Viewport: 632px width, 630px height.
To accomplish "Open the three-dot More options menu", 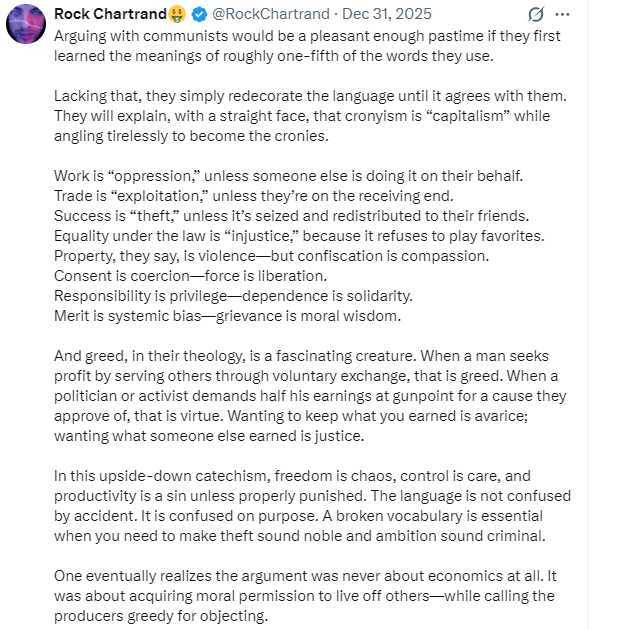I will pyautogui.click(x=562, y=15).
